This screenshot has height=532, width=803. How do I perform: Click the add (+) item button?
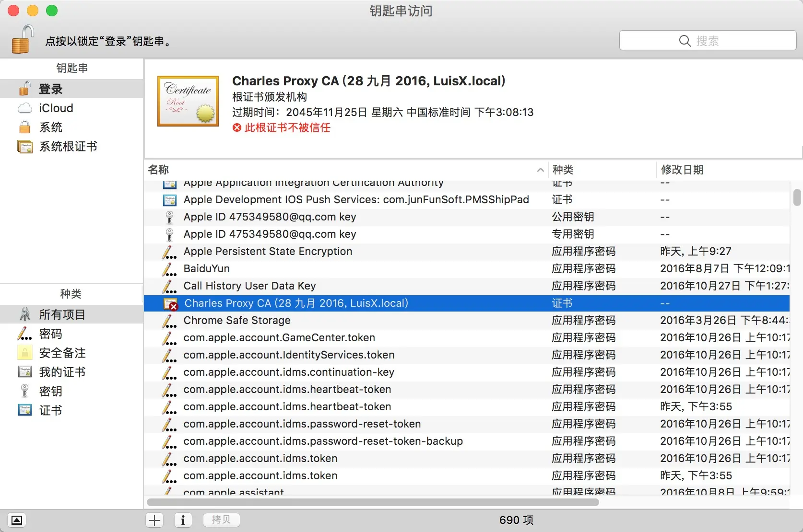(x=154, y=520)
